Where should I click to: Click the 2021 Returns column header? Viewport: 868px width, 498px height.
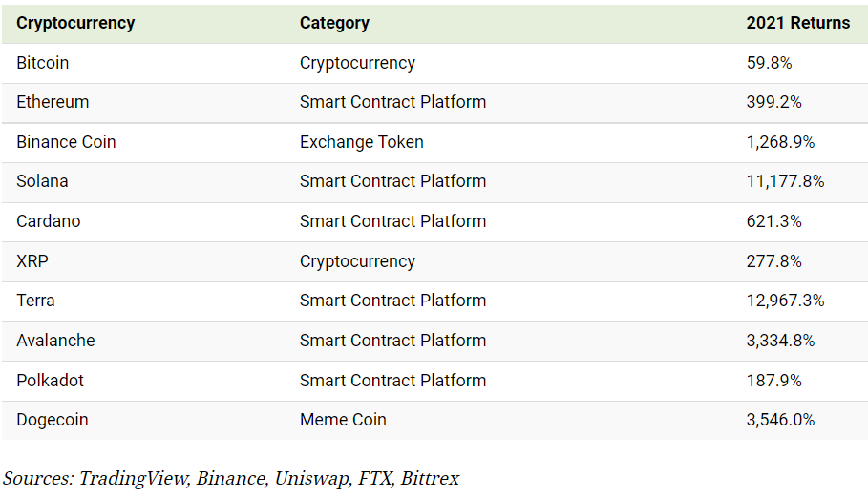click(x=797, y=23)
